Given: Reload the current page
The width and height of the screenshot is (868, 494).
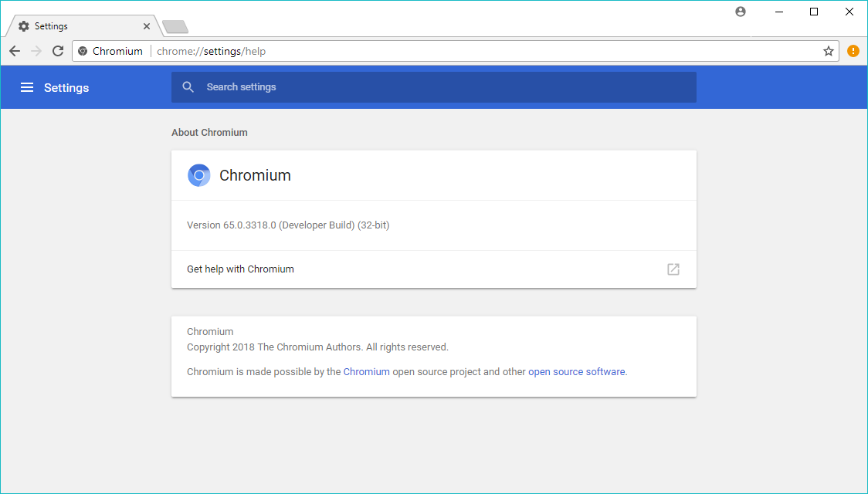Looking at the screenshot, I should pyautogui.click(x=58, y=51).
